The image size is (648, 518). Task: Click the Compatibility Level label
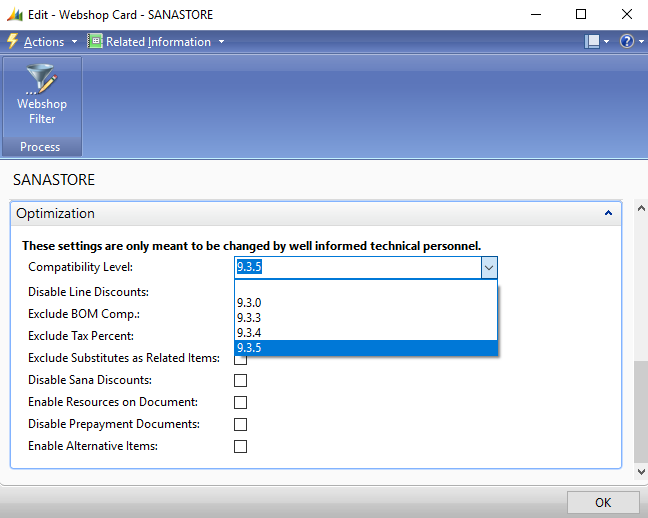coord(81,267)
